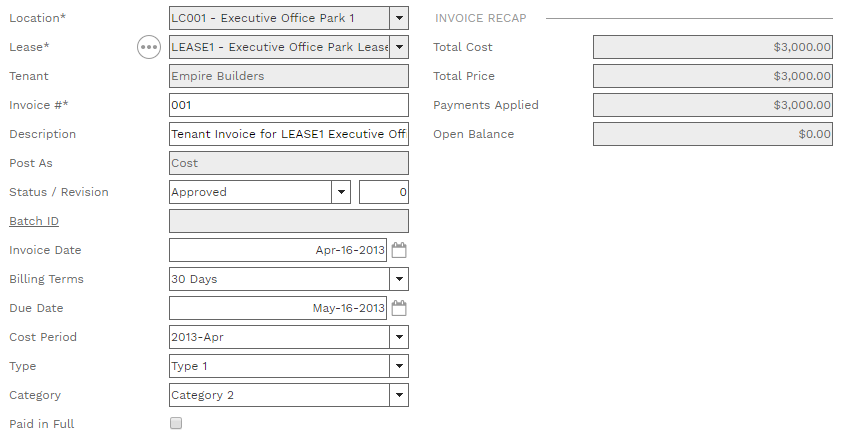Open the Due Date calendar picker
This screenshot has width=843, height=441.
pos(399,308)
